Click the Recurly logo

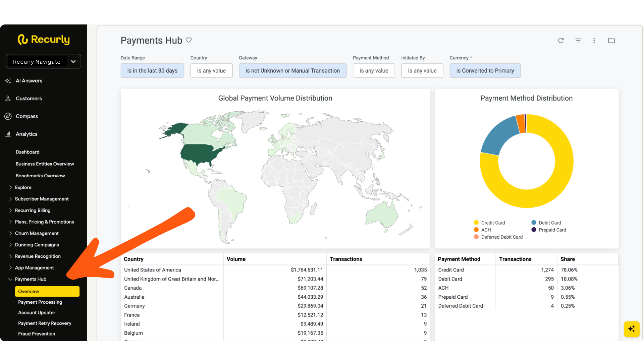point(44,40)
